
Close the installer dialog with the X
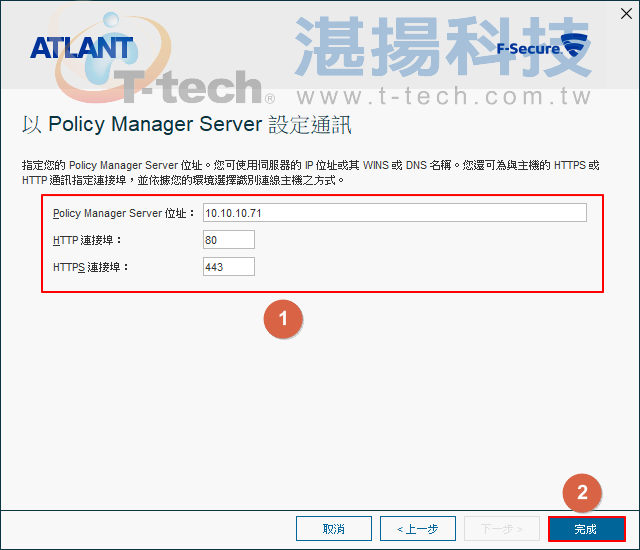[626, 14]
